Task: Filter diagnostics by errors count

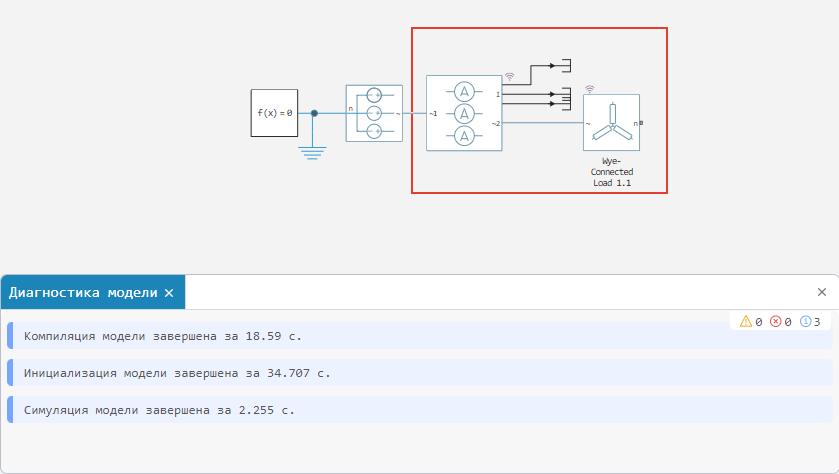Action: (781, 322)
